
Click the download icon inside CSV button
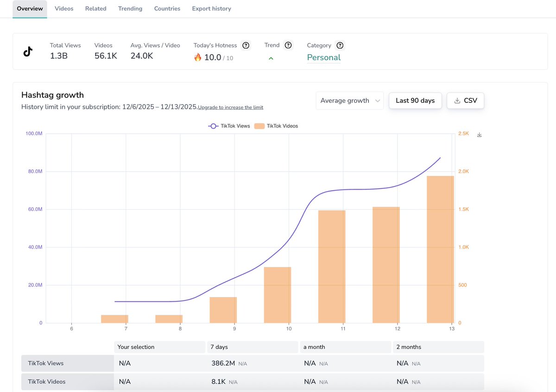tap(456, 100)
